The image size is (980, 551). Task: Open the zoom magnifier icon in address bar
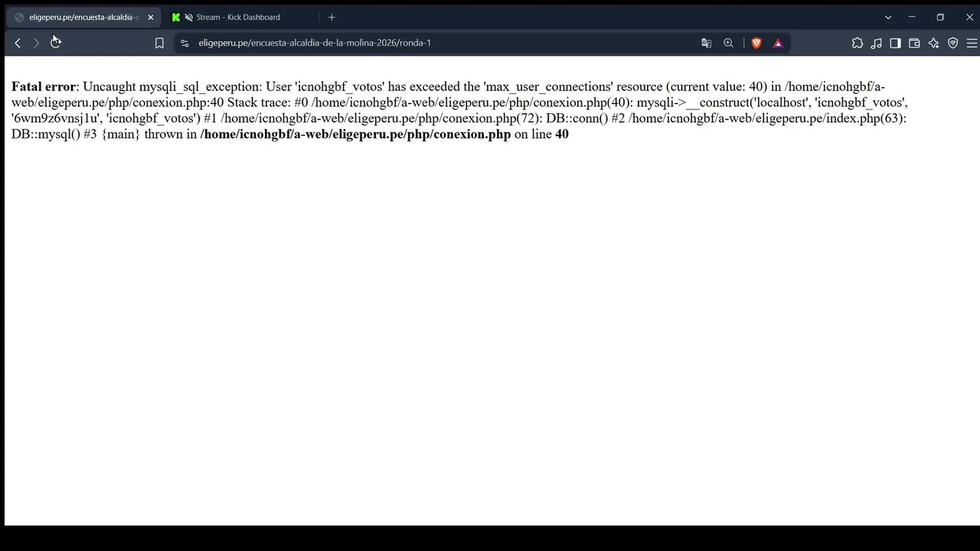click(728, 43)
